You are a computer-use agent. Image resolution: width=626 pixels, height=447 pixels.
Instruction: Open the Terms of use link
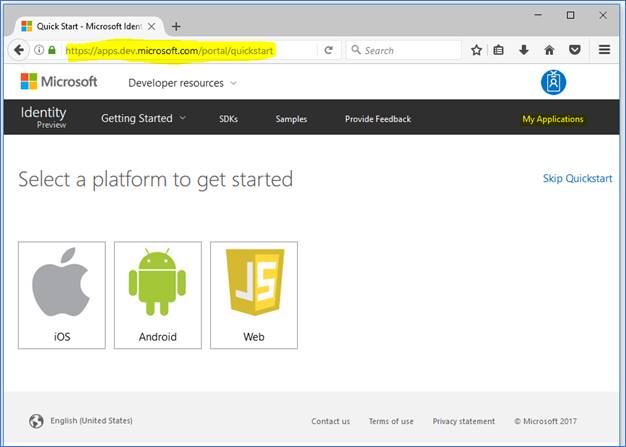pos(391,421)
